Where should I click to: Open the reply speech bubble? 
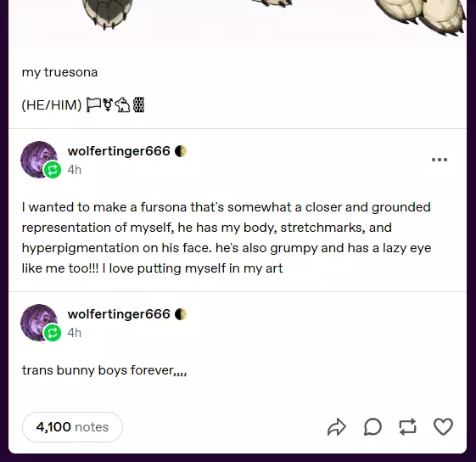(372, 427)
